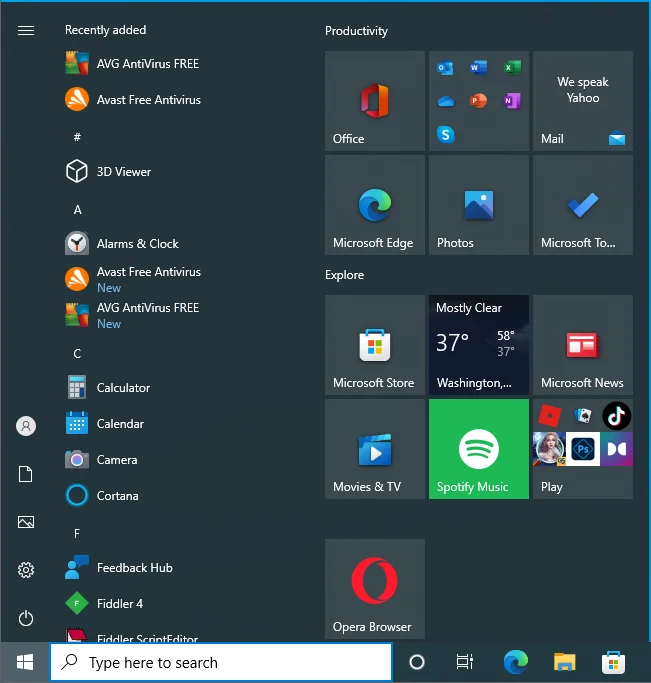Screen dimensions: 651x683
Task: Open Microsoft Edge tile
Action: pos(374,205)
